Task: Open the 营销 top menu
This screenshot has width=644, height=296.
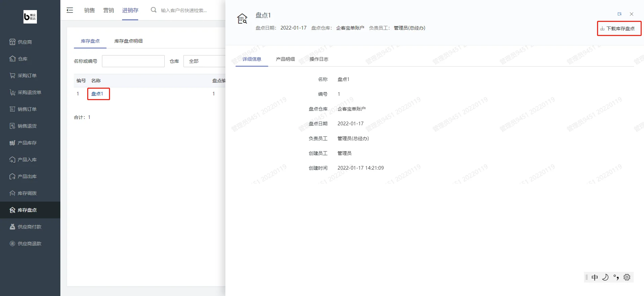Action: pyautogui.click(x=109, y=10)
